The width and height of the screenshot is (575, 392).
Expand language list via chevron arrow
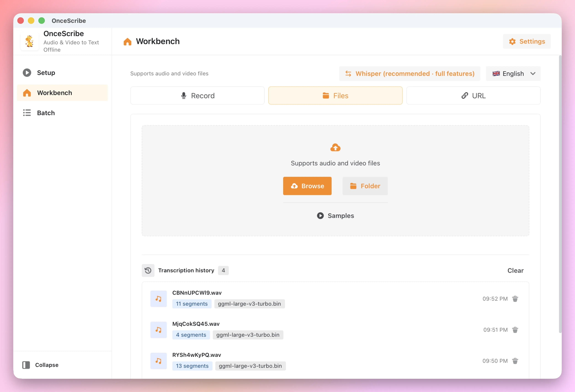pyautogui.click(x=533, y=73)
